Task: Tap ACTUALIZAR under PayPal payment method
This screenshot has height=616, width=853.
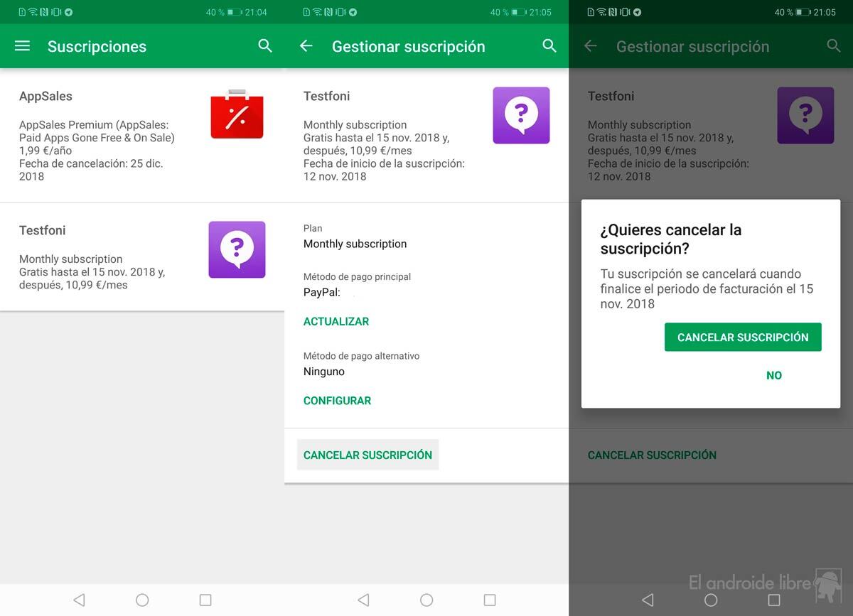Action: (336, 321)
